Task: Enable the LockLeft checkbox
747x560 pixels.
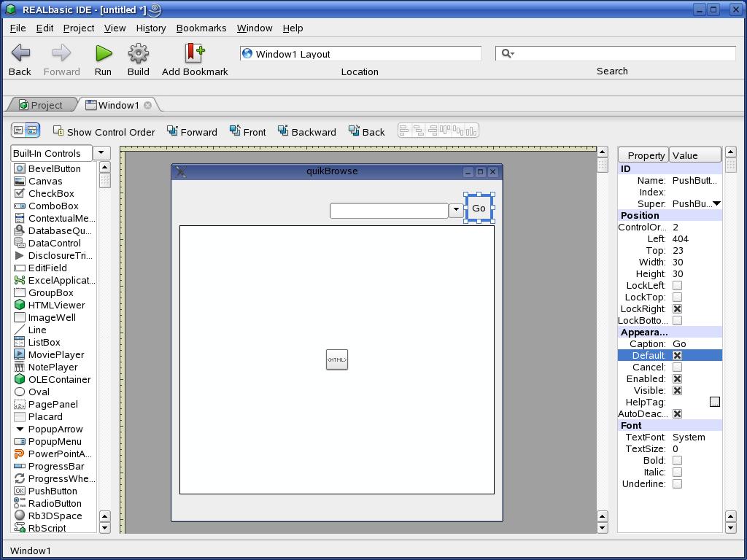Action: click(x=677, y=285)
